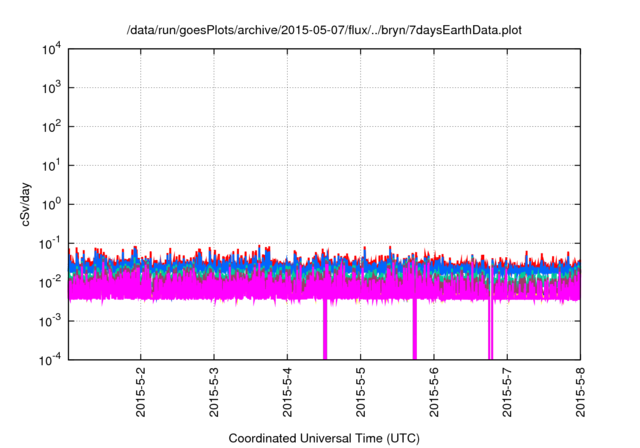Select the 2015-5-8 date tick label

pyautogui.click(x=580, y=392)
